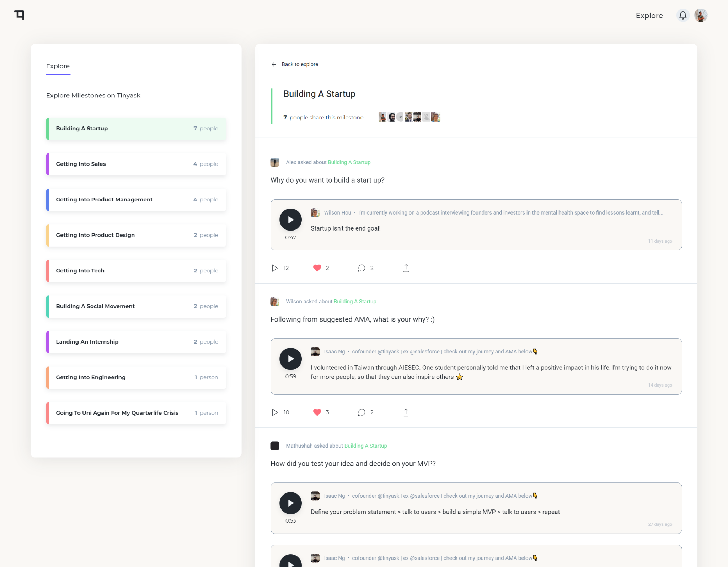The width and height of the screenshot is (728, 567).
Task: Open the Landing An Internship milestone
Action: (136, 342)
